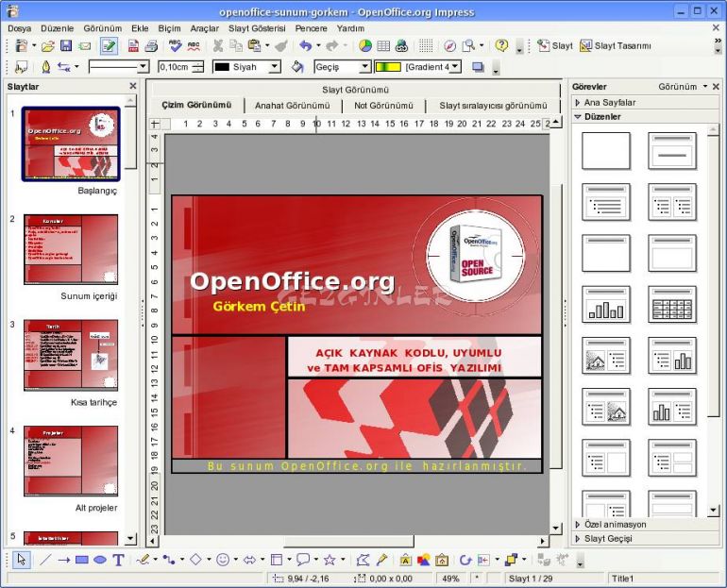Image resolution: width=727 pixels, height=588 pixels.
Task: Switch to Slayt sıralayıcısı görünümü tab
Action: point(493,106)
